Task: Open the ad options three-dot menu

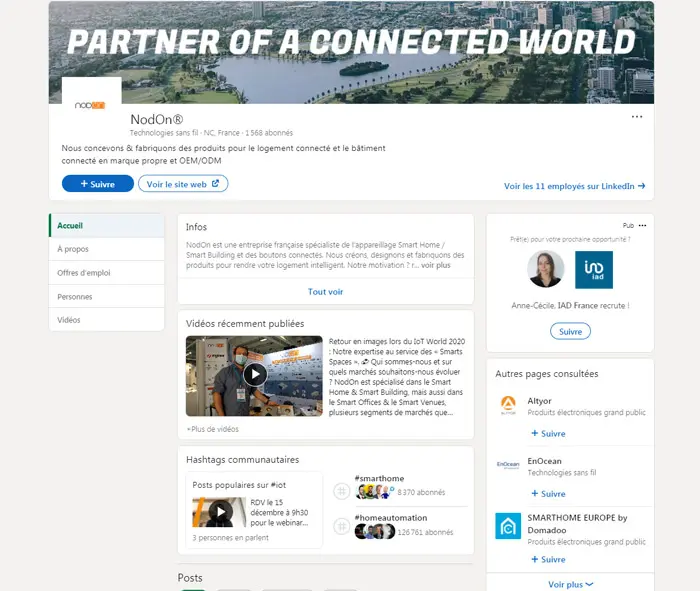Action: point(642,225)
